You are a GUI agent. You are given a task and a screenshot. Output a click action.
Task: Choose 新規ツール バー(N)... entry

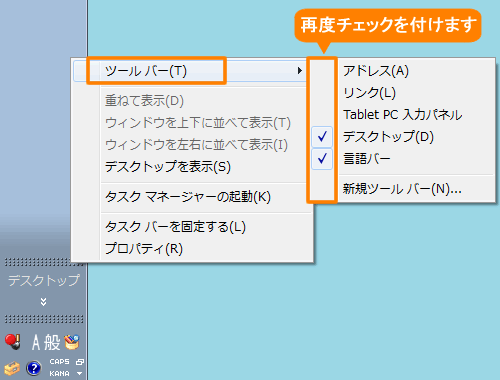402,189
